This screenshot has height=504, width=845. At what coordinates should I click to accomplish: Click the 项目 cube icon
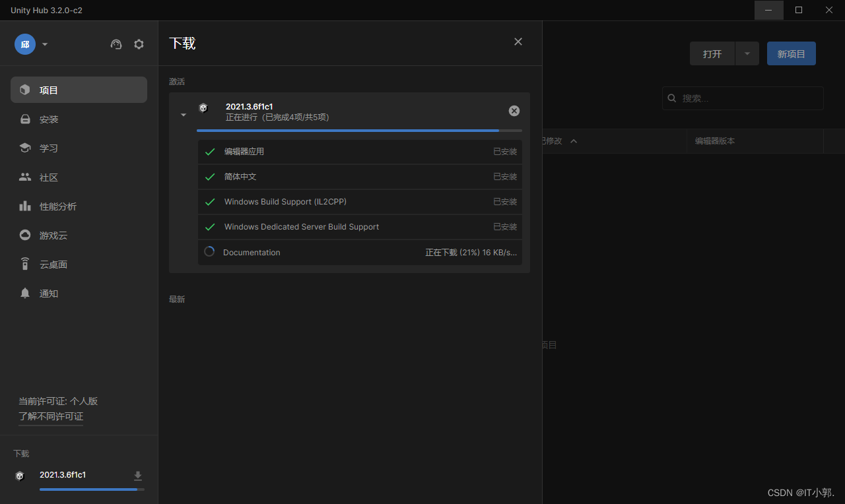25,90
